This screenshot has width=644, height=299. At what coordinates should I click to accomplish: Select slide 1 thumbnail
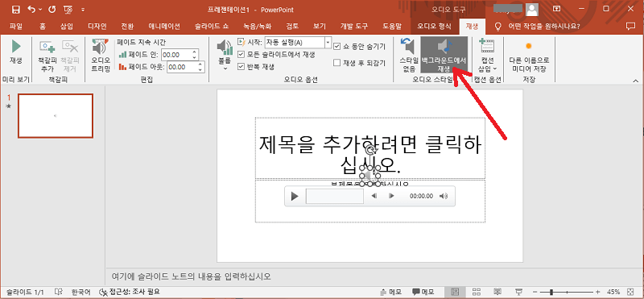coord(56,116)
